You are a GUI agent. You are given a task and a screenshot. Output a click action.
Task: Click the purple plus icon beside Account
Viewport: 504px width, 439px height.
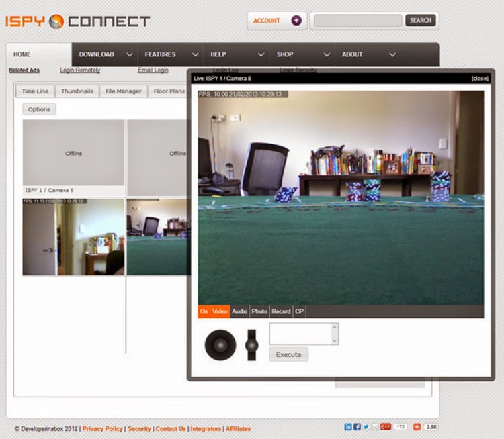click(x=296, y=21)
